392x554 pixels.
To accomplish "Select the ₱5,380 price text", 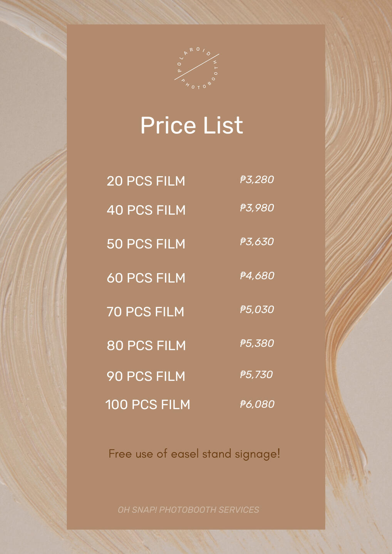I will coord(257,343).
